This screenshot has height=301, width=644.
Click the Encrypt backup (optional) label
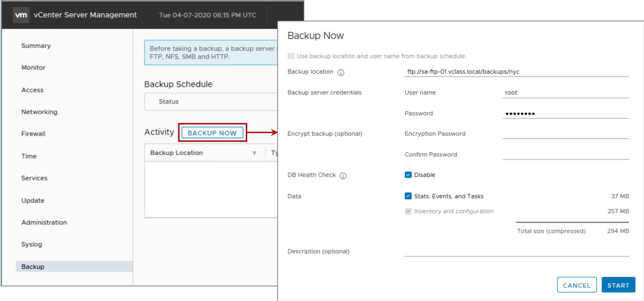point(325,134)
